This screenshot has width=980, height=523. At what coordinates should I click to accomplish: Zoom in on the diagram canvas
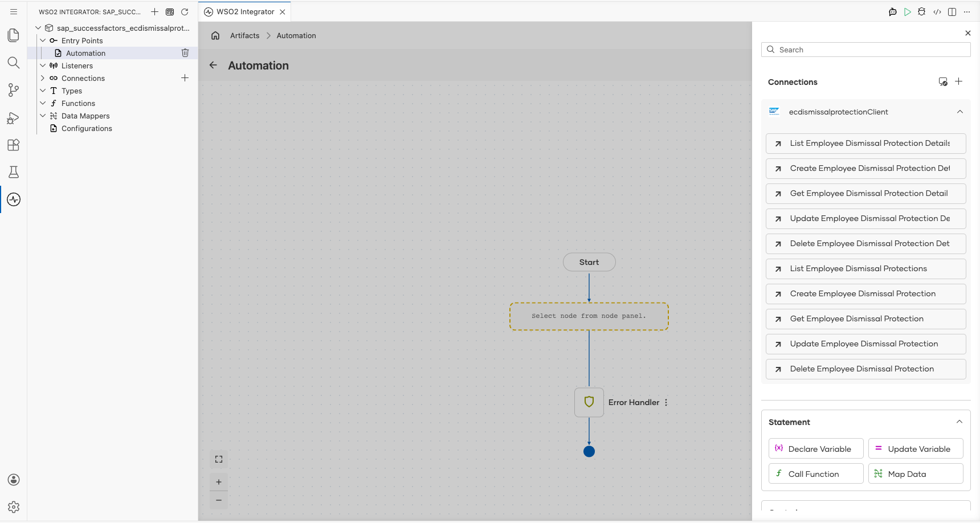point(219,482)
